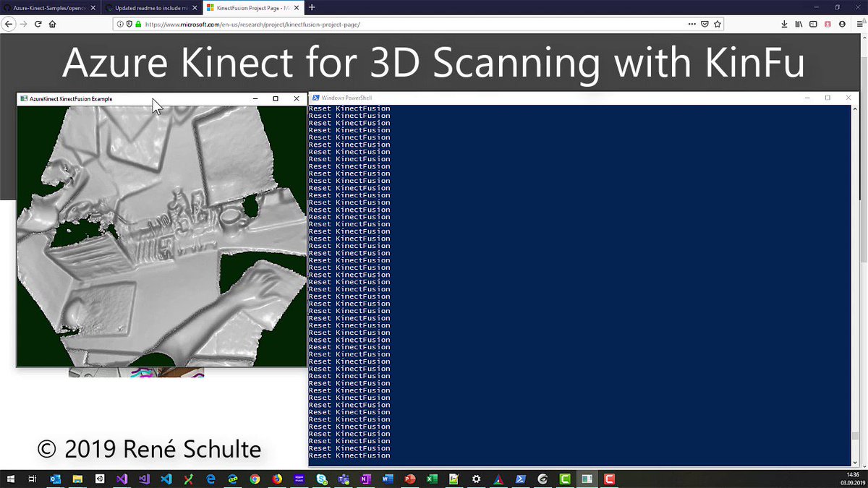
Task: Open Amazon Music from taskbar
Action: [x=299, y=479]
